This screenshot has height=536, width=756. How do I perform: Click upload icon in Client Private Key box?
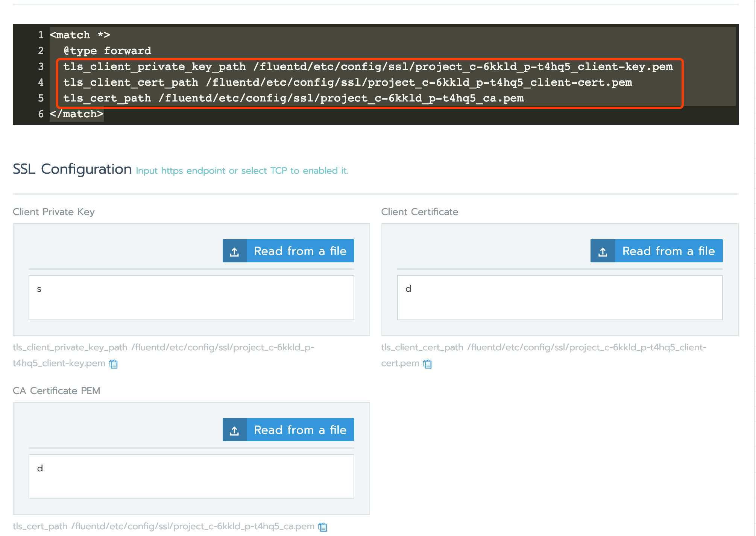click(235, 251)
